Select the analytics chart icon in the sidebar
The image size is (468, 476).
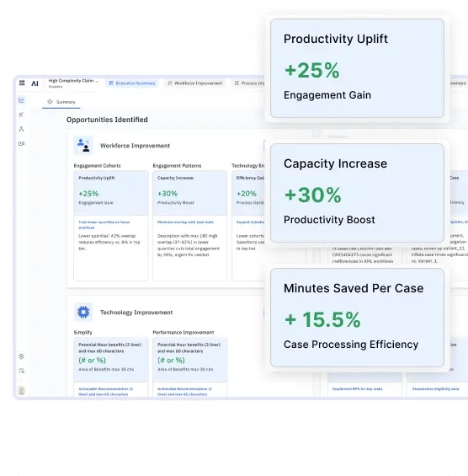pyautogui.click(x=21, y=100)
